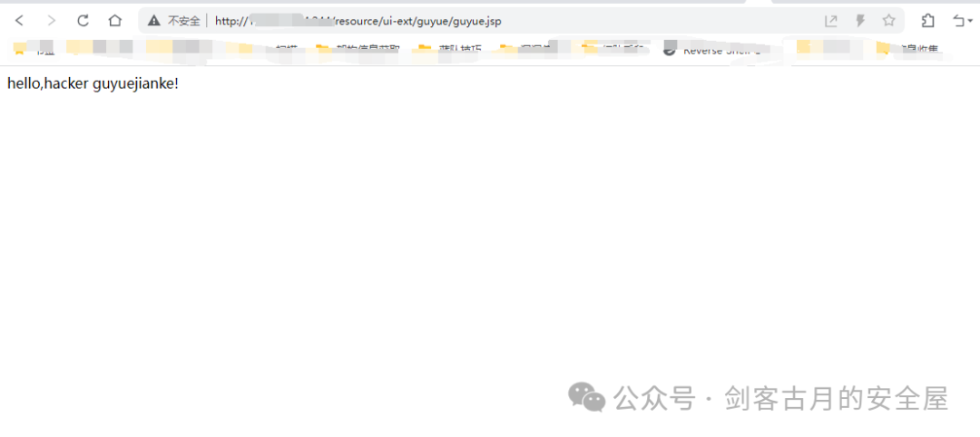Click the text 'hello,hacker guyuejianke!'

pyautogui.click(x=93, y=83)
